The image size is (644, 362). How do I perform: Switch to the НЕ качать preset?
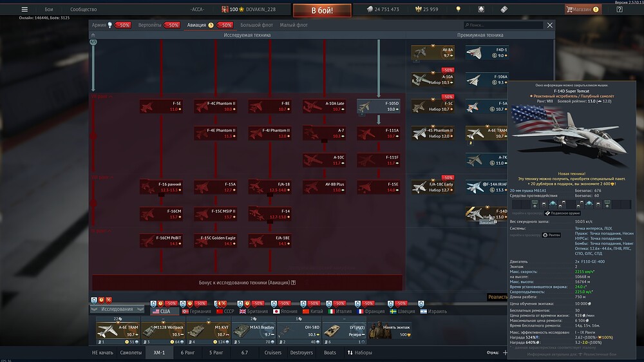pyautogui.click(x=102, y=352)
